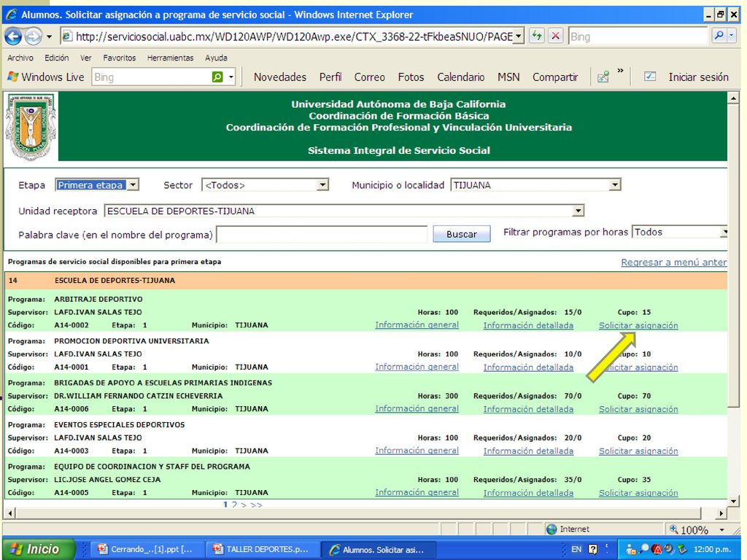The image size is (747, 560).
Task: Click the horizontal scrollbar left arrow
Action: pos(10,513)
